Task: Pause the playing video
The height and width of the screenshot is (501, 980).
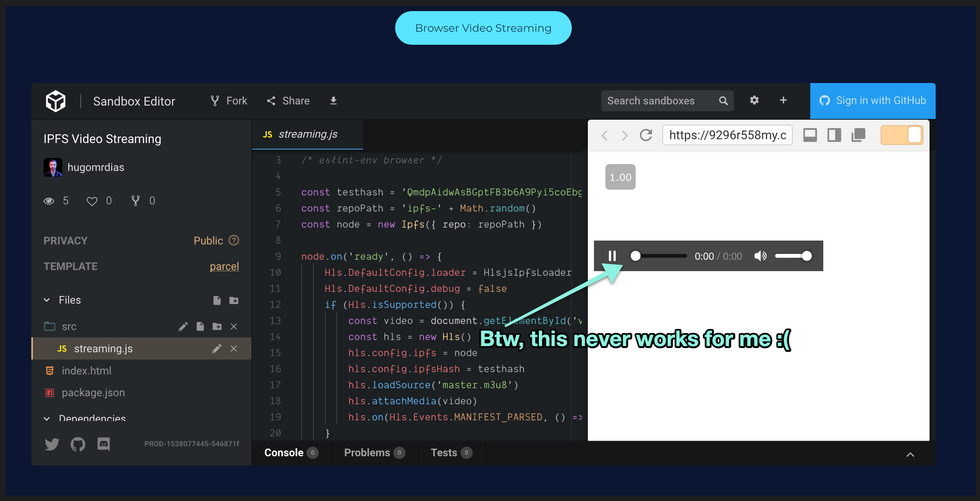Action: (x=613, y=256)
